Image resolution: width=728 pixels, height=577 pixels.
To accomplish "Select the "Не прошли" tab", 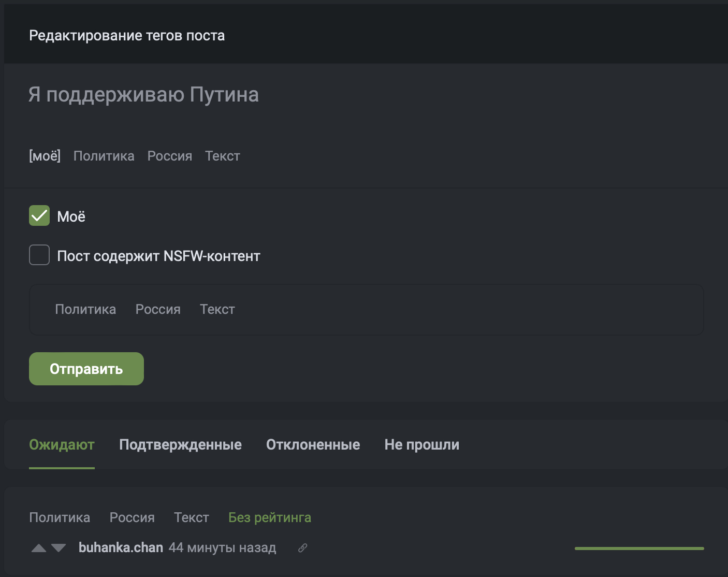I will [x=421, y=445].
